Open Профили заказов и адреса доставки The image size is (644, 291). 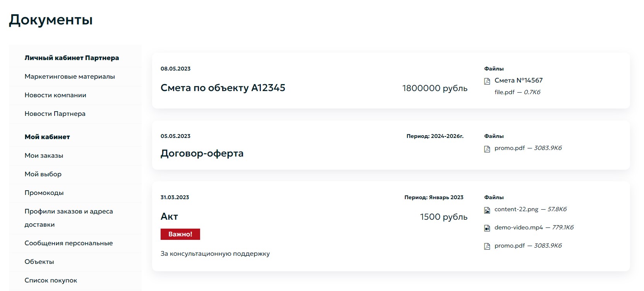point(69,217)
